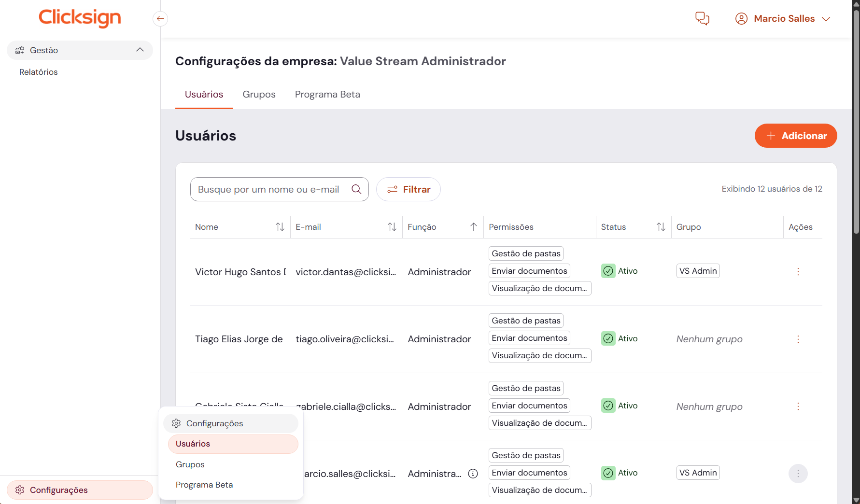The height and width of the screenshot is (504, 860).
Task: Collapse the Gestão section chevron
Action: pos(140,50)
